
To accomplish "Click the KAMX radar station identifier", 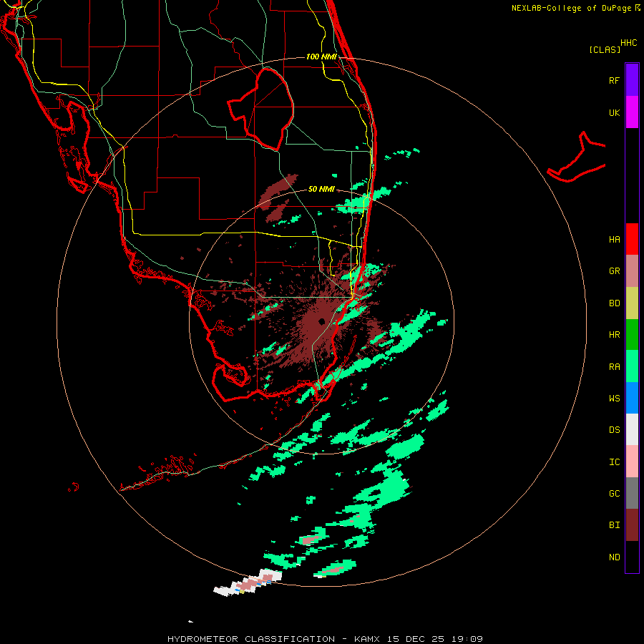I will click(367, 639).
